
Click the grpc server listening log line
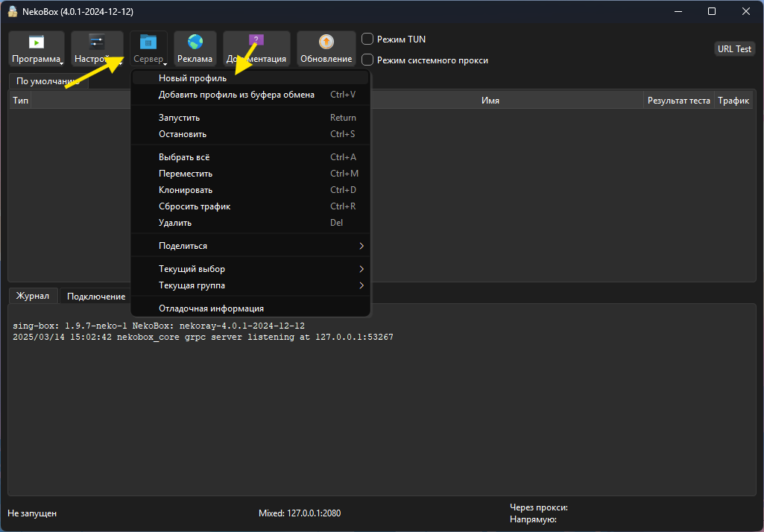(x=203, y=337)
